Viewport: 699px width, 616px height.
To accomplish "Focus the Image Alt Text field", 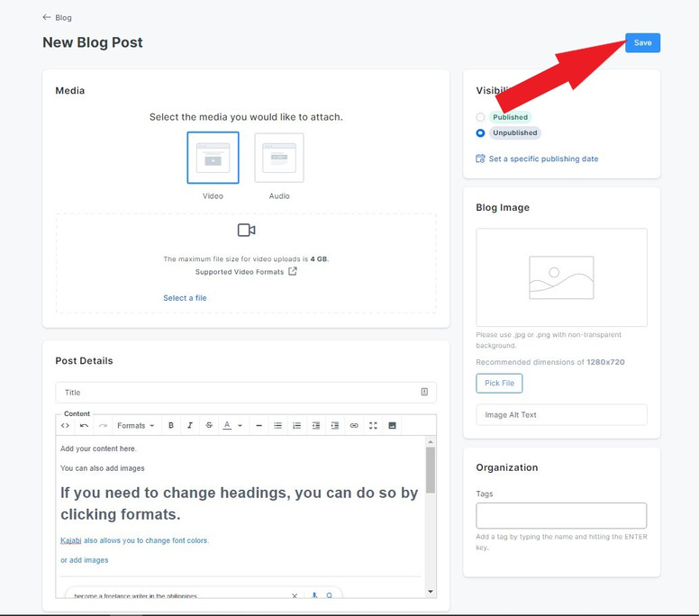I will point(561,414).
